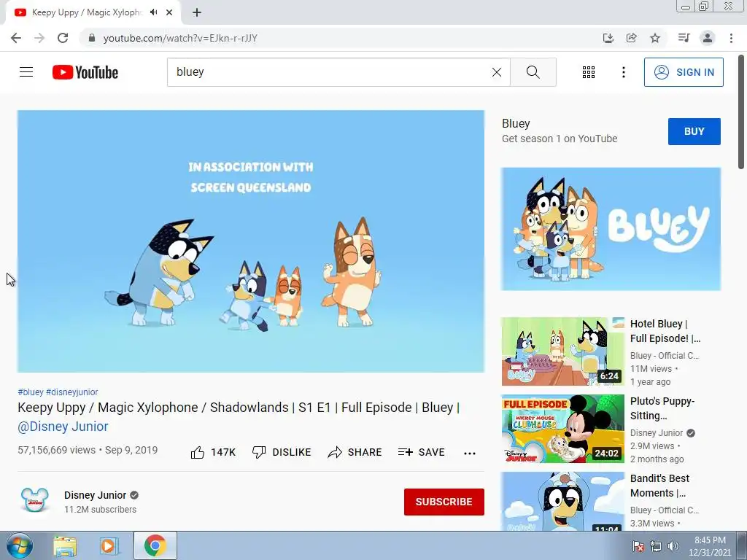Run search with the magnifier button
The image size is (747, 560).
point(533,72)
